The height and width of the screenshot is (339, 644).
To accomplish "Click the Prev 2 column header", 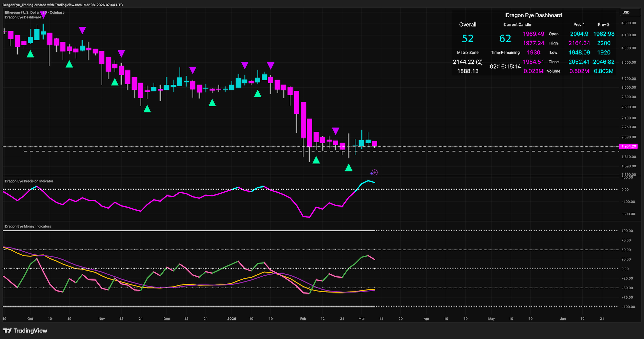I will click(x=604, y=24).
